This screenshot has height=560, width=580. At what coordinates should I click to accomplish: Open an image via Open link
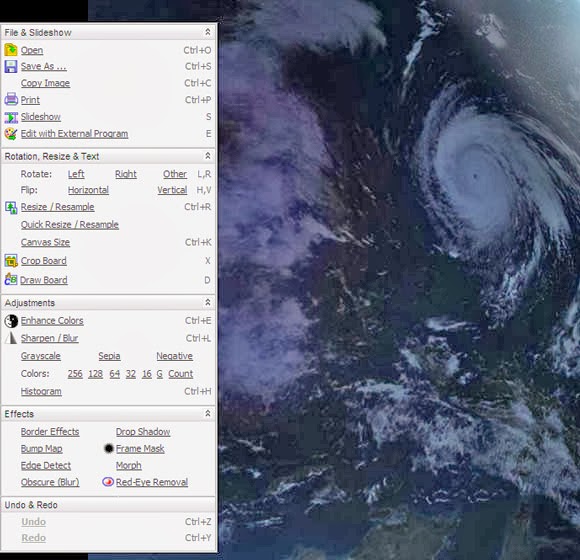point(32,50)
